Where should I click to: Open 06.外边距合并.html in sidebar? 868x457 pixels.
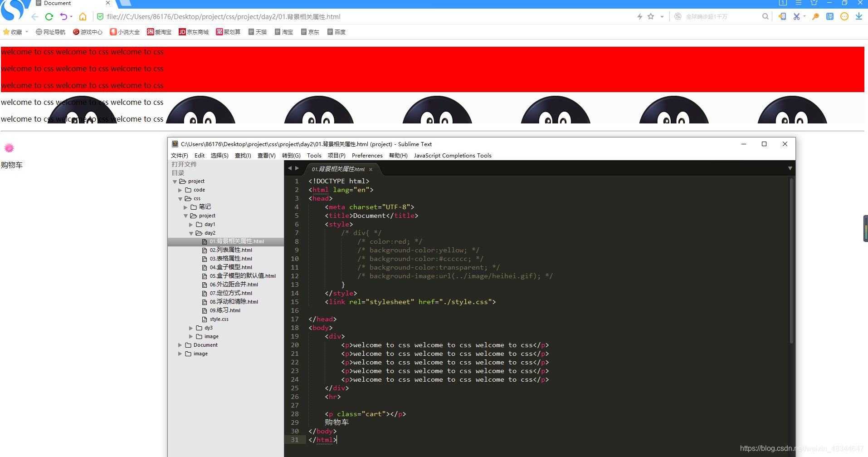(234, 285)
